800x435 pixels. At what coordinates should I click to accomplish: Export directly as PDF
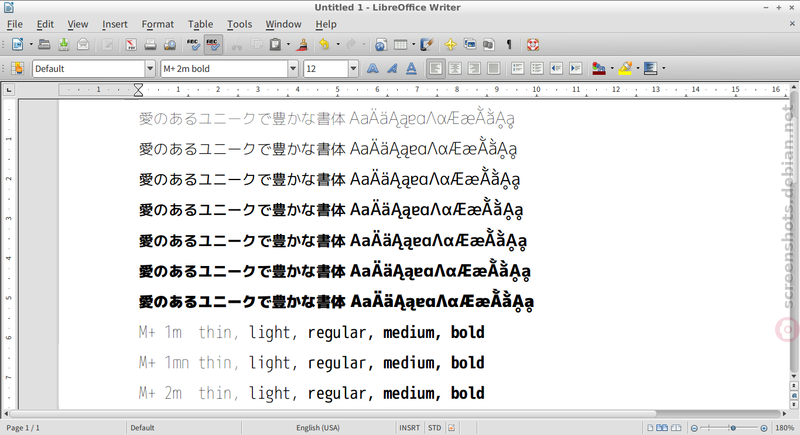click(131, 45)
